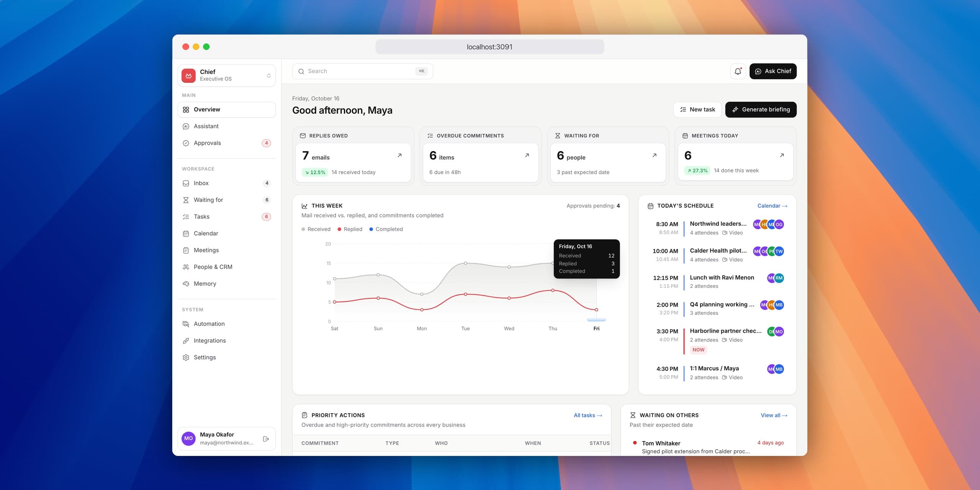Focus the Search input field

coord(363,71)
